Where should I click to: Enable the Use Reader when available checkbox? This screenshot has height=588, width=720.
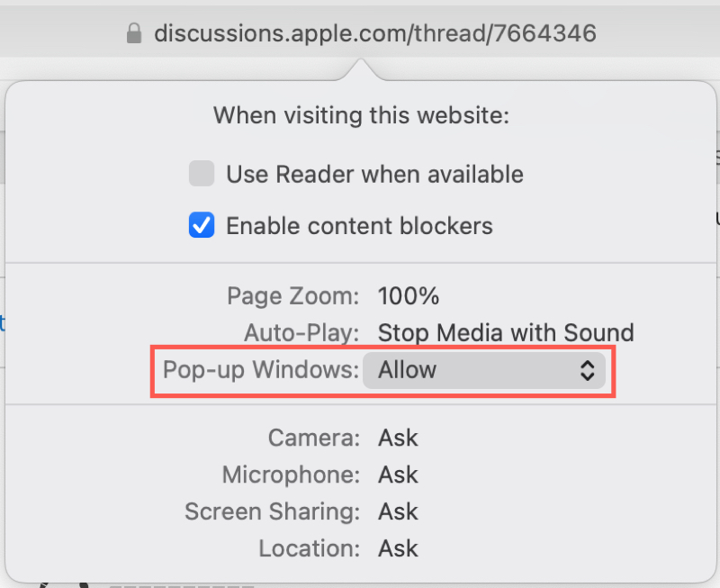click(x=202, y=174)
